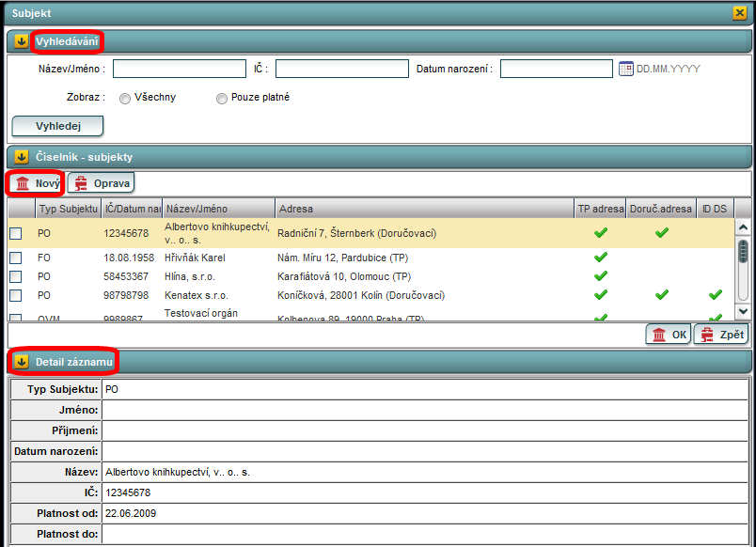Click the IČ cell 98798798
756x547 pixels.
[126, 295]
